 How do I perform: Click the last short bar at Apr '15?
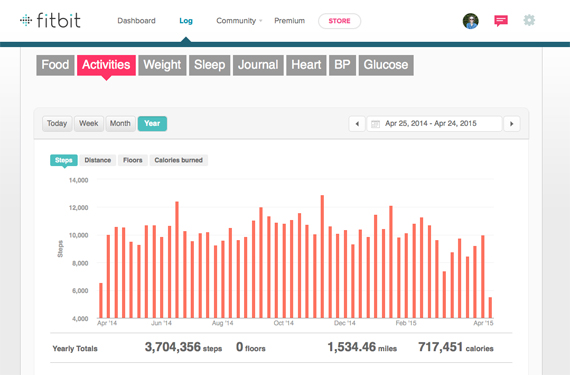tap(490, 307)
